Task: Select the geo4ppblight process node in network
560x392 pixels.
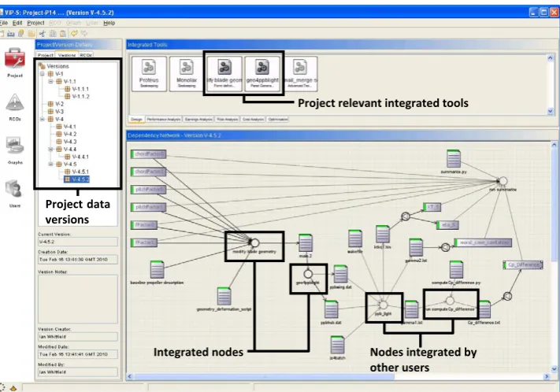Action: [x=308, y=274]
